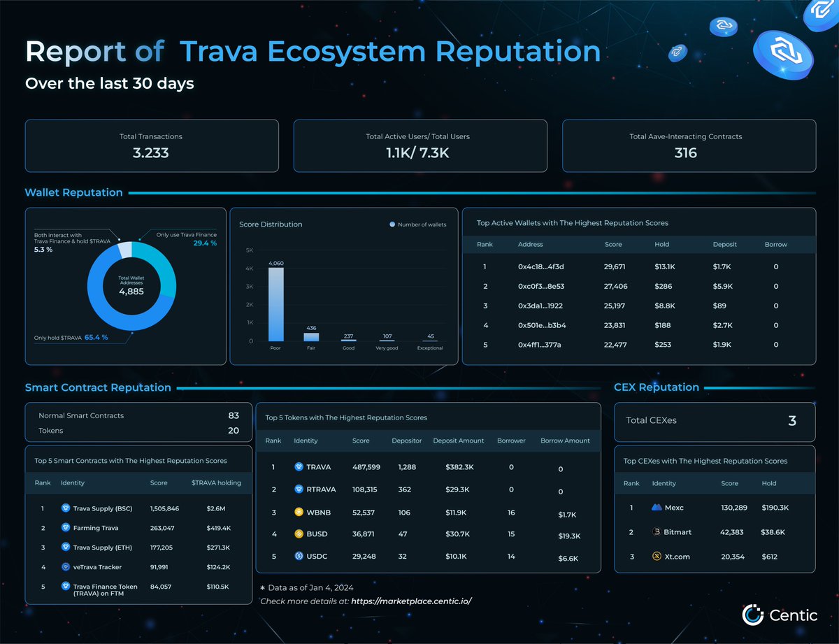Click the Exceptional category label
The height and width of the screenshot is (644, 839).
(430, 348)
